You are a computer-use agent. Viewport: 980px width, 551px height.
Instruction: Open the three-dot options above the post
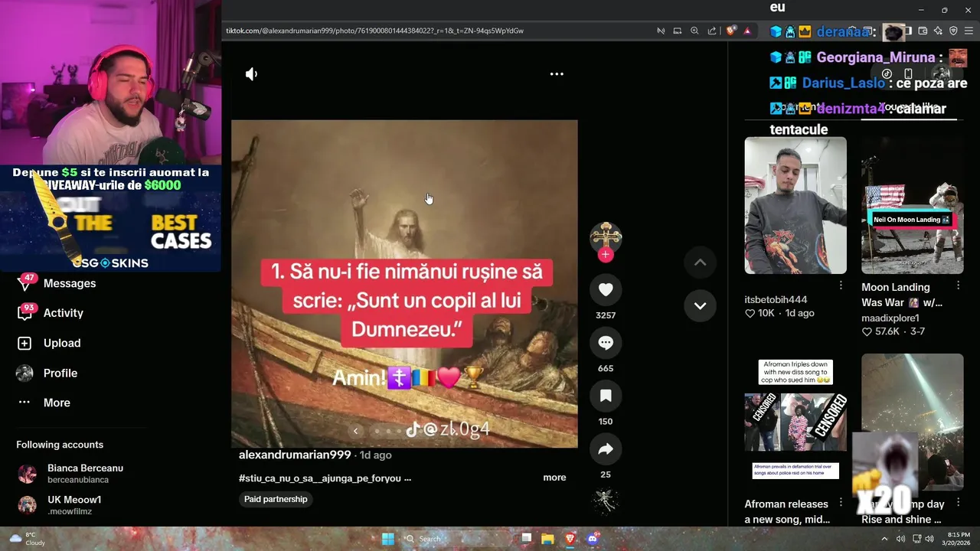click(557, 74)
